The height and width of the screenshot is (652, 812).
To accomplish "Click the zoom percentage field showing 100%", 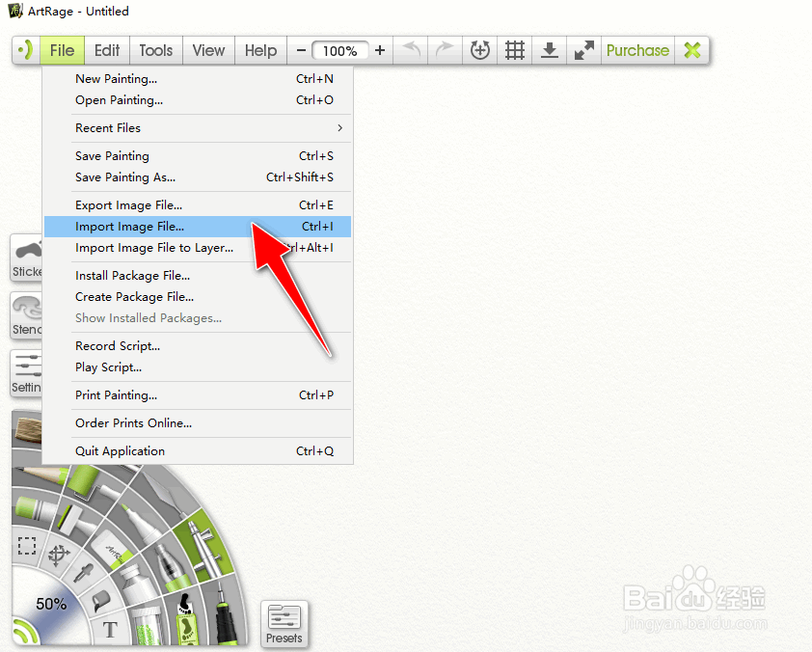I will [340, 51].
